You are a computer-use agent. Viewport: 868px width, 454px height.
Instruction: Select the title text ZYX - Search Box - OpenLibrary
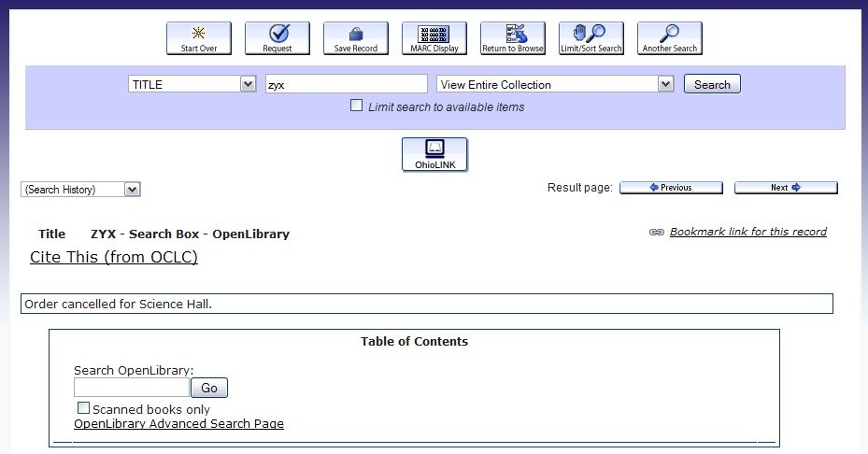190,234
